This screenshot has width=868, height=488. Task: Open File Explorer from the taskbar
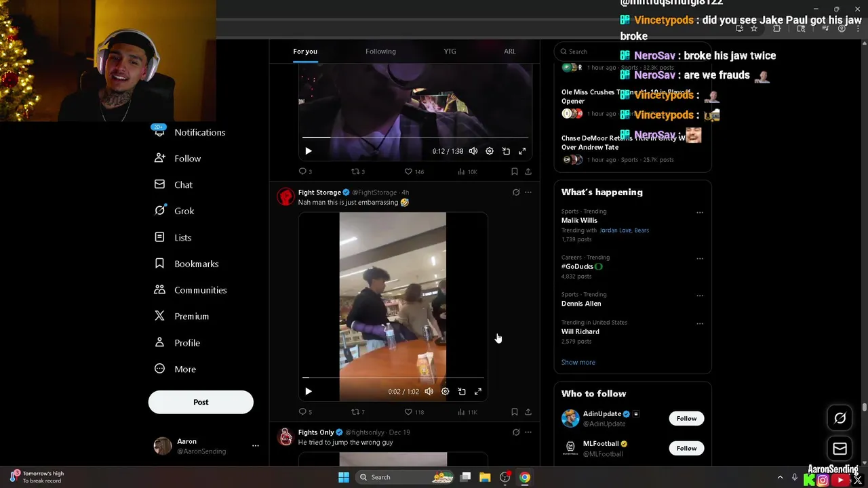[485, 477]
